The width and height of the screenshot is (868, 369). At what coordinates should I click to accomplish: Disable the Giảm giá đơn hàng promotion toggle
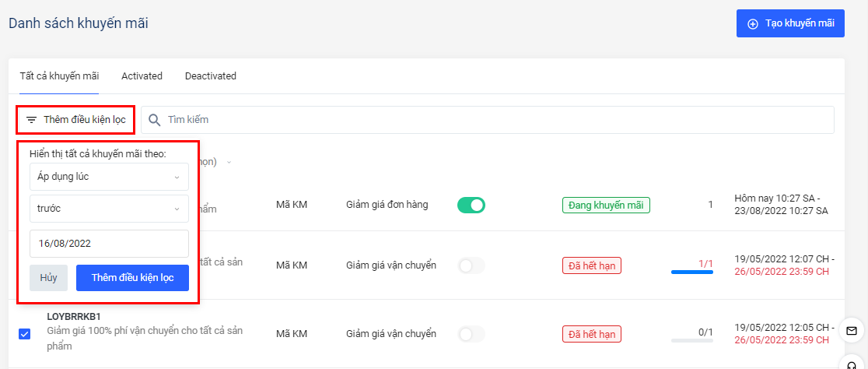coord(471,205)
